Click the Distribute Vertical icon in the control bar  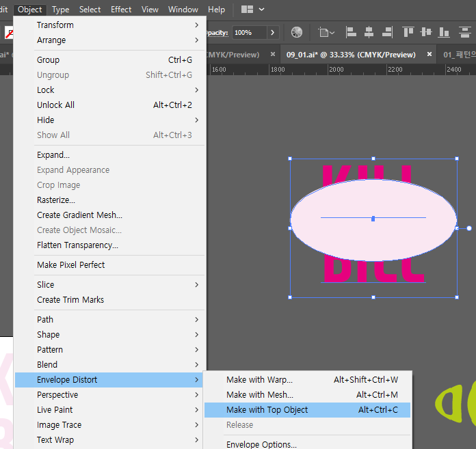coord(465,32)
